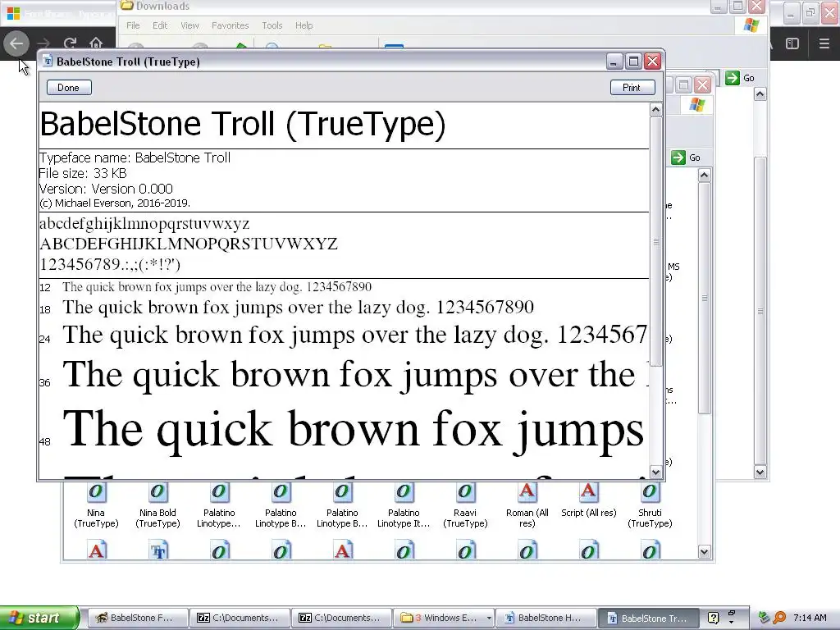Screen dimensions: 840x630
Task: Click the browser home icon
Action: tap(95, 43)
